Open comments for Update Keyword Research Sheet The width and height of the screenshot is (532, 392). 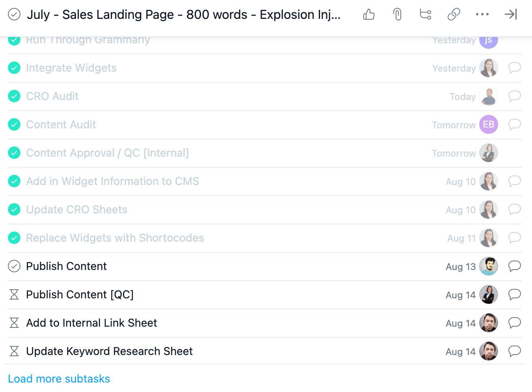click(515, 351)
